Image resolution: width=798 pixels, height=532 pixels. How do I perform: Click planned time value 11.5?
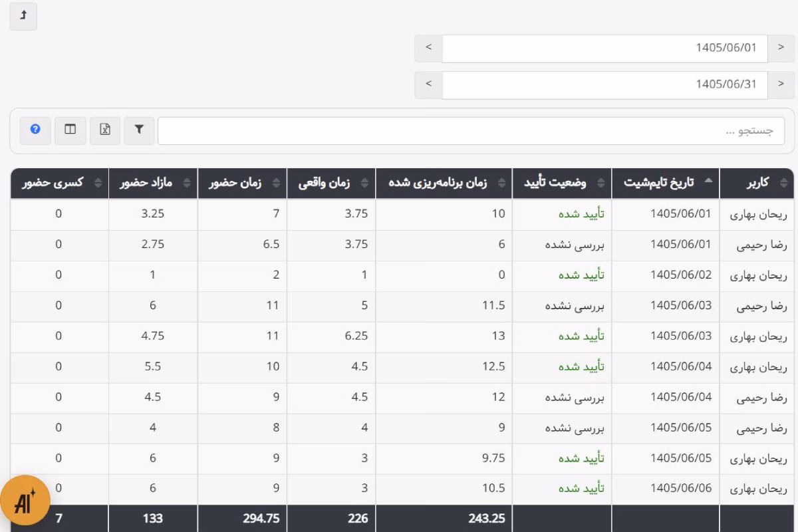point(493,305)
